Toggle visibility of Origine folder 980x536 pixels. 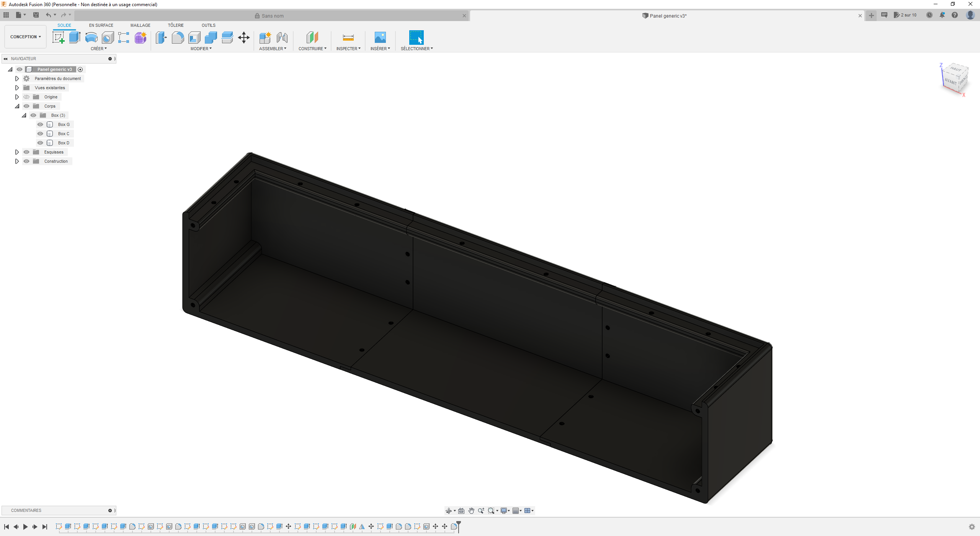pos(26,97)
